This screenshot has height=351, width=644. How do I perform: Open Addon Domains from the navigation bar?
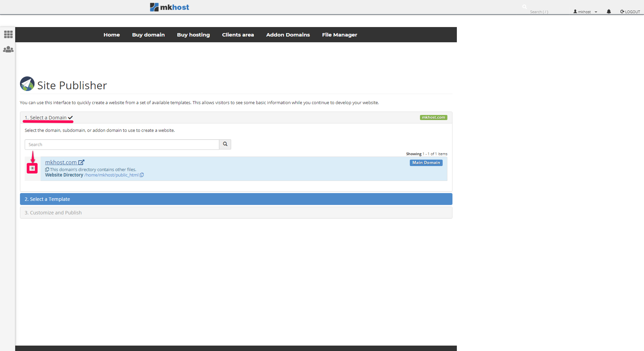288,35
